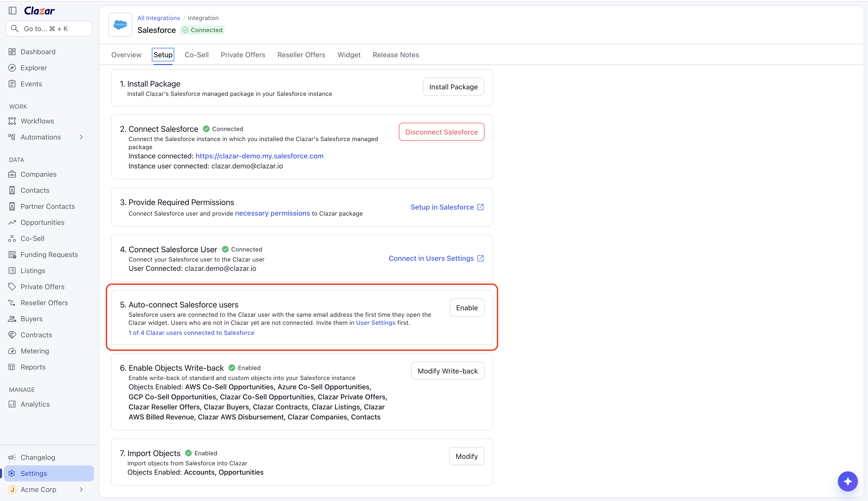This screenshot has height=501, width=868.
Task: Click the Contracts icon
Action: tap(12, 335)
